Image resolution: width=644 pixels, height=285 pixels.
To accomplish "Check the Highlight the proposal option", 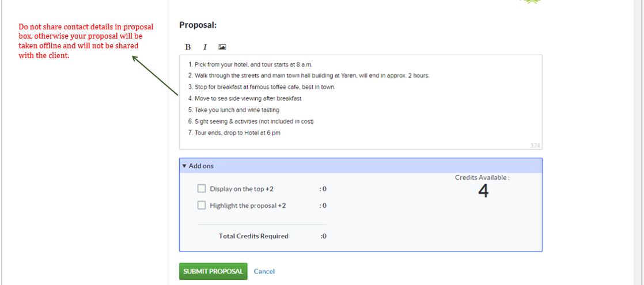I will click(202, 205).
